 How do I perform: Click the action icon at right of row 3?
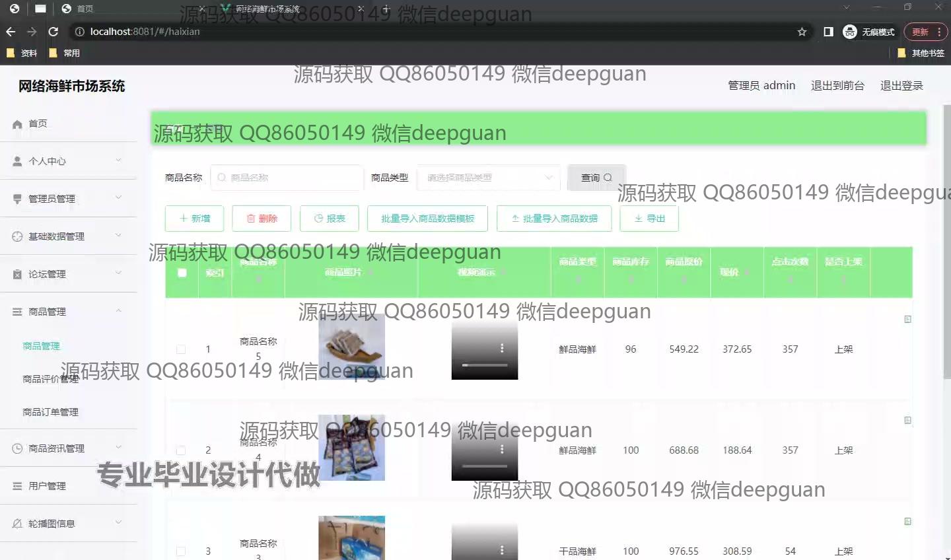tap(907, 521)
